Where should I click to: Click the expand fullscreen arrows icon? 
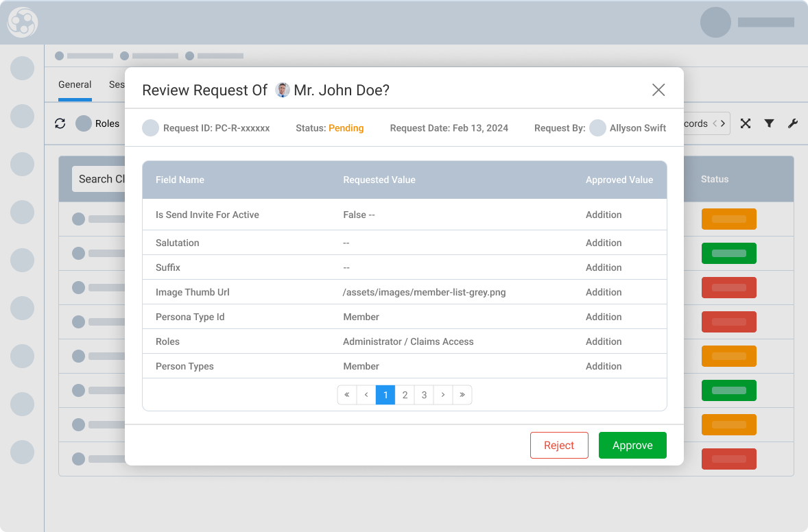coord(745,123)
